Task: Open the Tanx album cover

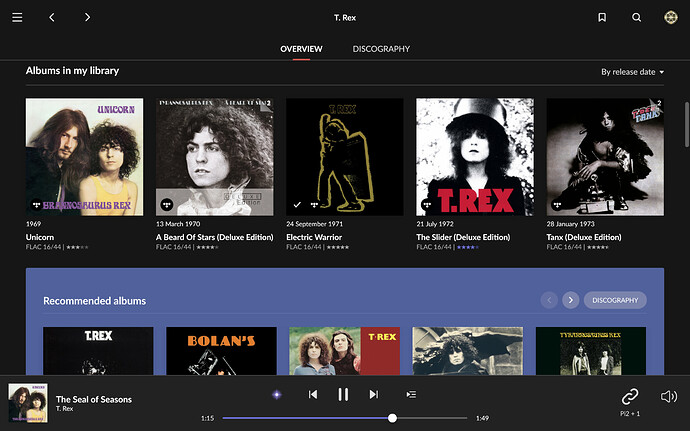Action: [x=606, y=157]
